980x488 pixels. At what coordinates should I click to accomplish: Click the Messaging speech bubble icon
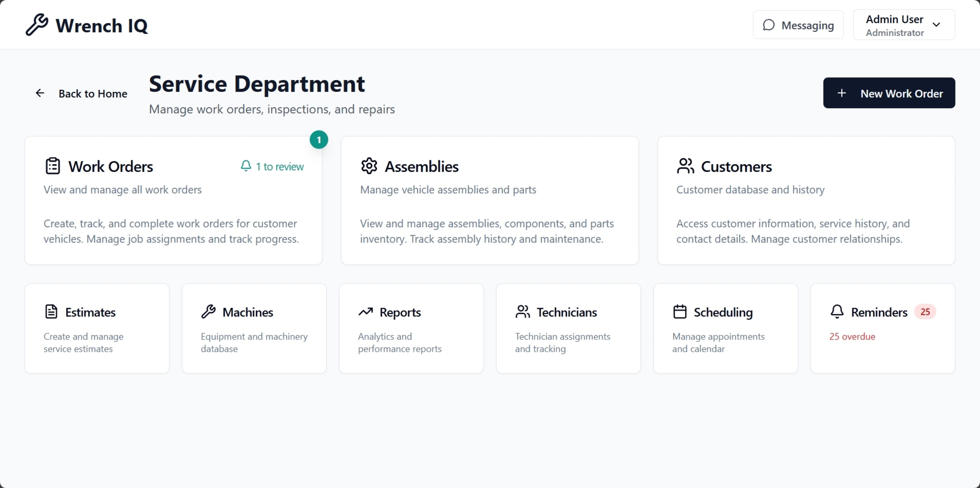(x=769, y=25)
